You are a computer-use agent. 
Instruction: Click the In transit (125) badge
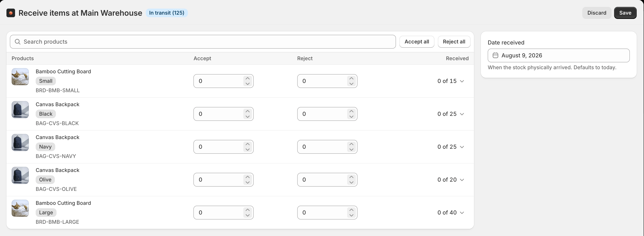[167, 13]
